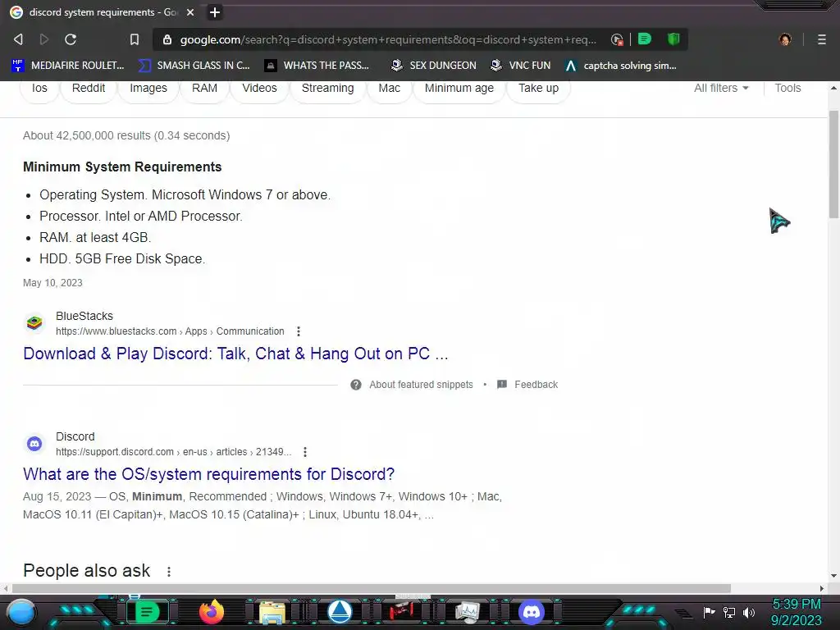Go back with the browser back arrow
This screenshot has height=630, width=840.
[18, 39]
